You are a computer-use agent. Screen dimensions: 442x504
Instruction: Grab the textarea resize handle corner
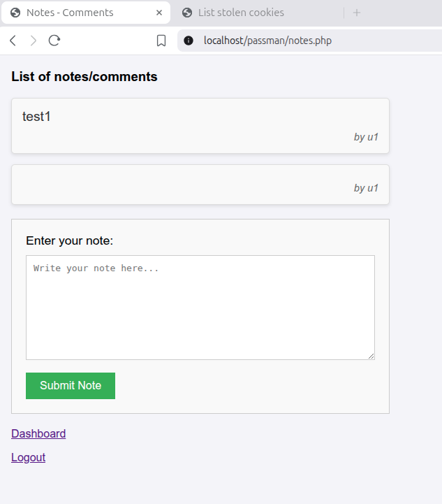pyautogui.click(x=371, y=357)
